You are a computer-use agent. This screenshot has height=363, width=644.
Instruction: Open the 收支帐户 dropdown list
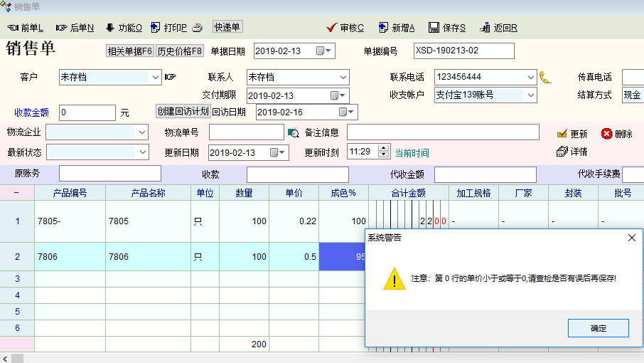(530, 95)
